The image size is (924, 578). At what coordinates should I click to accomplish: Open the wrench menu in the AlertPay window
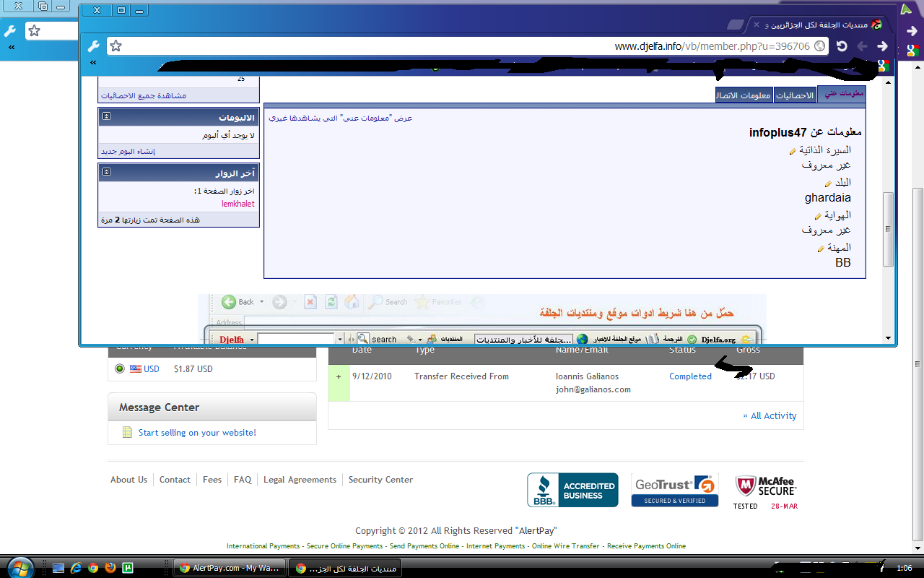point(10,31)
